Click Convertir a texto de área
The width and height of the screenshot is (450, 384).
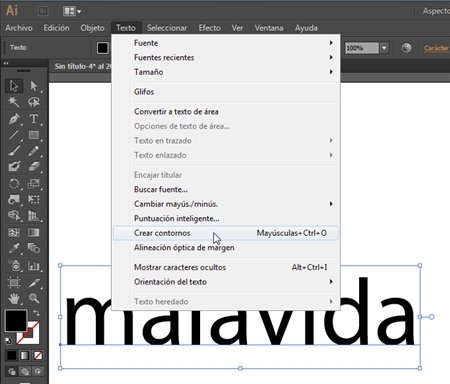click(x=226, y=111)
